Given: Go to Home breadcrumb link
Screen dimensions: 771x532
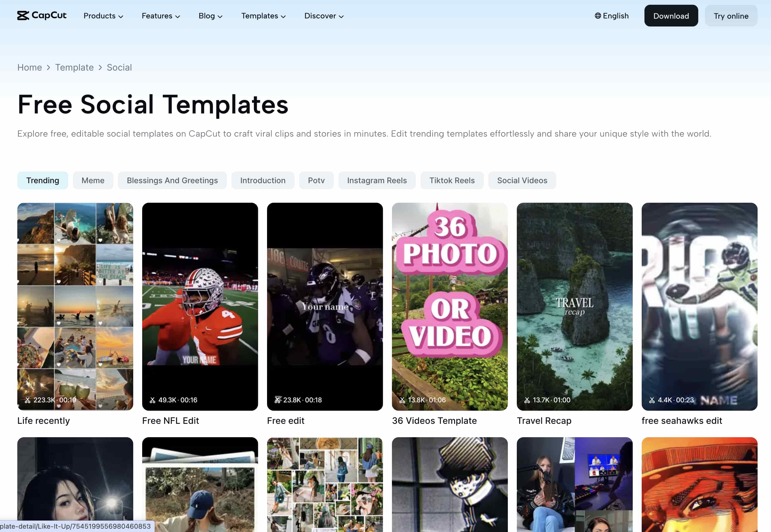Looking at the screenshot, I should [30, 67].
